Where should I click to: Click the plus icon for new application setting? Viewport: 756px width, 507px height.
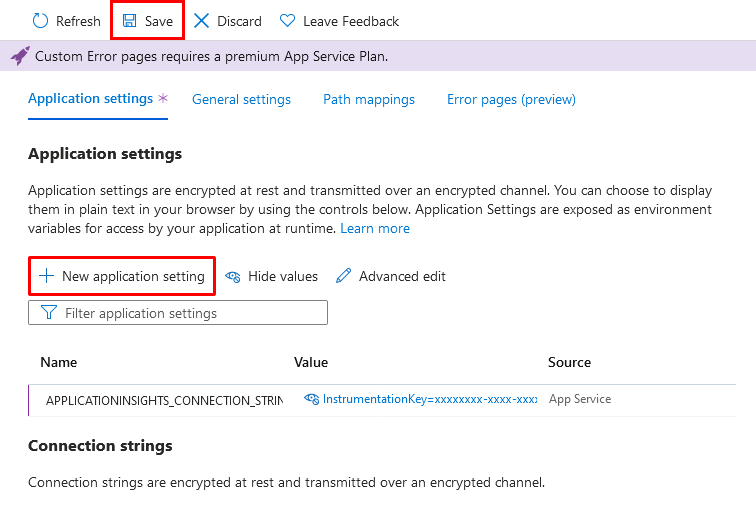[46, 276]
